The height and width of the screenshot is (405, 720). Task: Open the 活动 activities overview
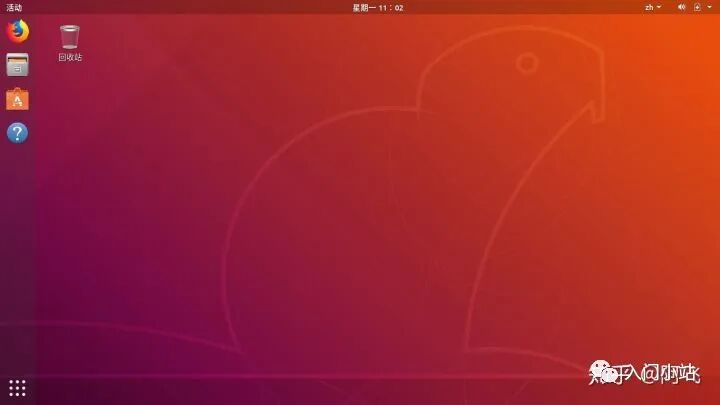click(14, 7)
